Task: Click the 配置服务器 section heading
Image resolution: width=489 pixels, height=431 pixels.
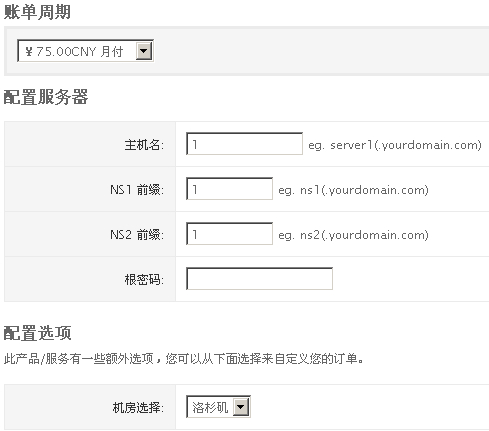Action: (x=46, y=97)
